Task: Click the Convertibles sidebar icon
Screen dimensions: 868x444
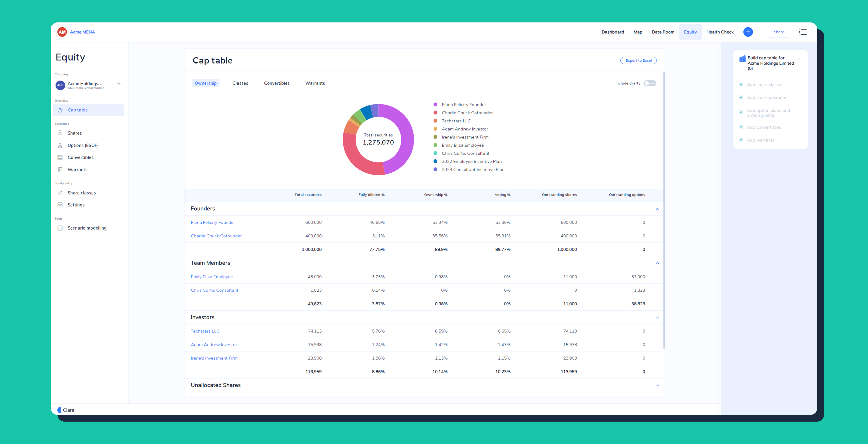Action: (60, 157)
